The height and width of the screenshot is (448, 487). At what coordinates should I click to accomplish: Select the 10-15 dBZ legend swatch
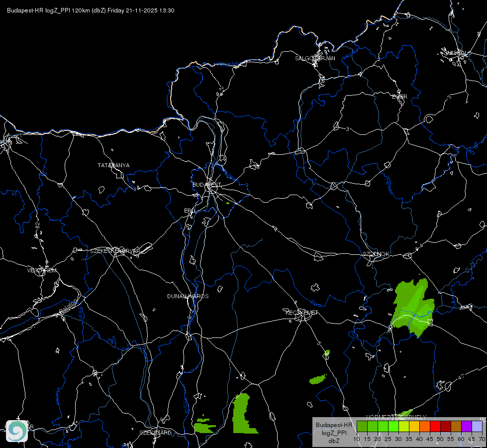(x=362, y=427)
